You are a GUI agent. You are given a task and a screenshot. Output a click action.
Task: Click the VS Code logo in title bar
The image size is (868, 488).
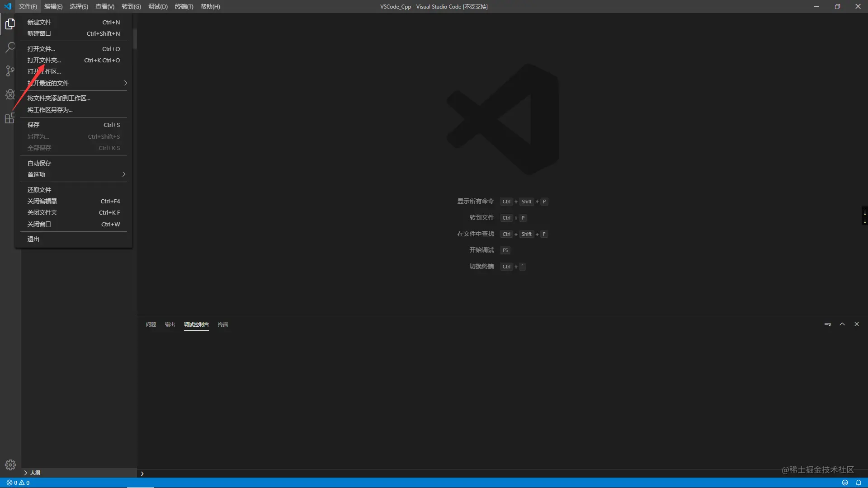pyautogui.click(x=8, y=6)
